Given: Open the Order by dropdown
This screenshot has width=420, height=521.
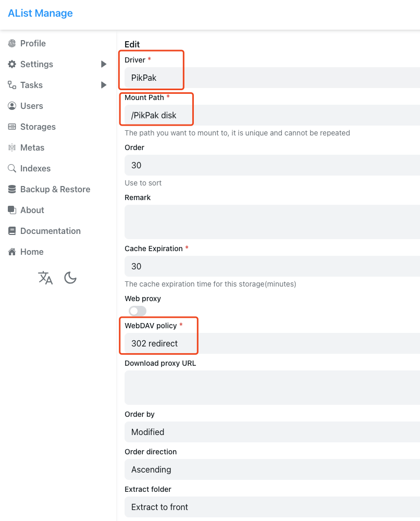Looking at the screenshot, I should (271, 432).
